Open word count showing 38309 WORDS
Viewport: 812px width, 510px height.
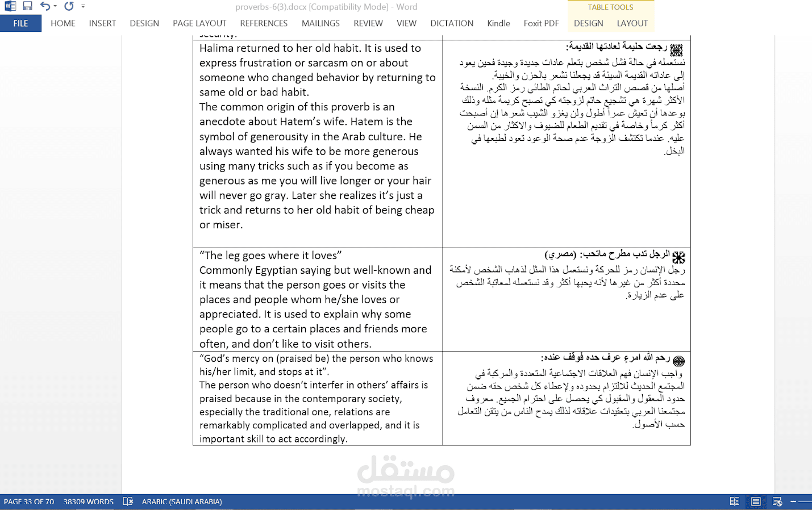[x=89, y=501]
